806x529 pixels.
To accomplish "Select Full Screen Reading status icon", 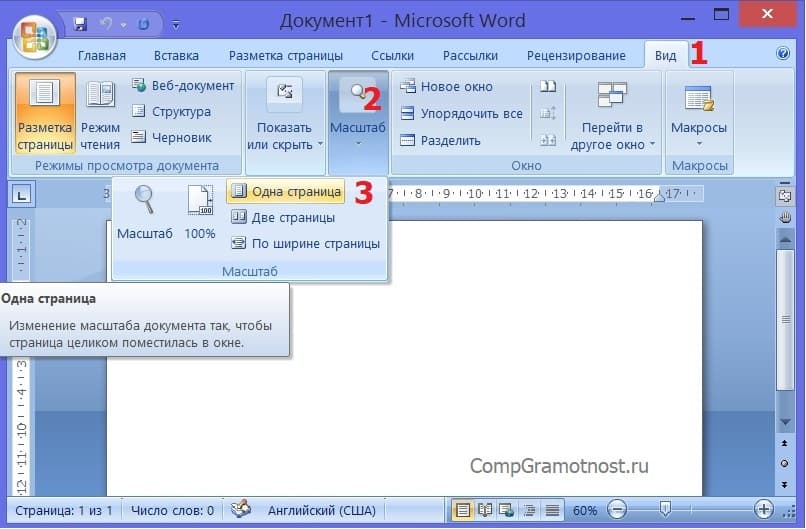I will (485, 510).
